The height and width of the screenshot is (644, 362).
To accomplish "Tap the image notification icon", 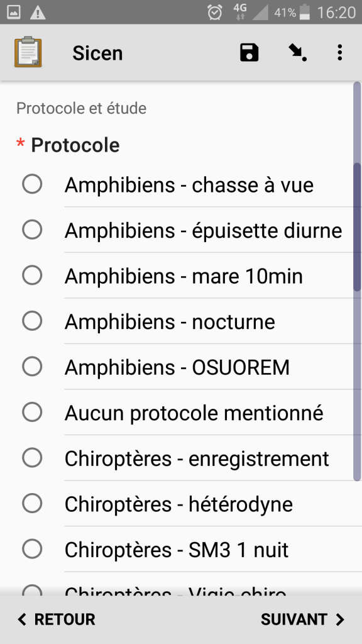I will click(14, 13).
